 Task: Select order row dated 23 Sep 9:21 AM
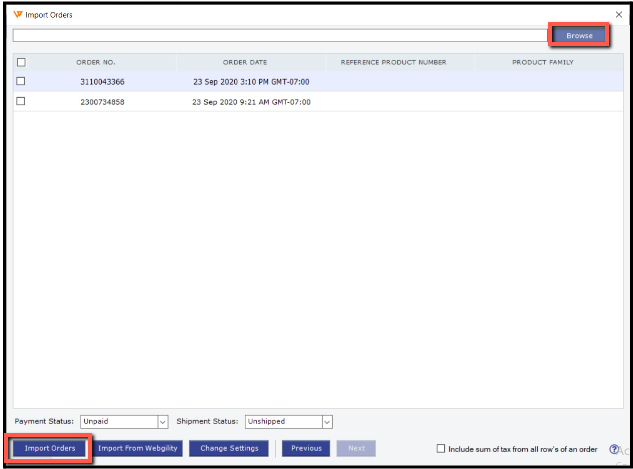(x=250, y=101)
